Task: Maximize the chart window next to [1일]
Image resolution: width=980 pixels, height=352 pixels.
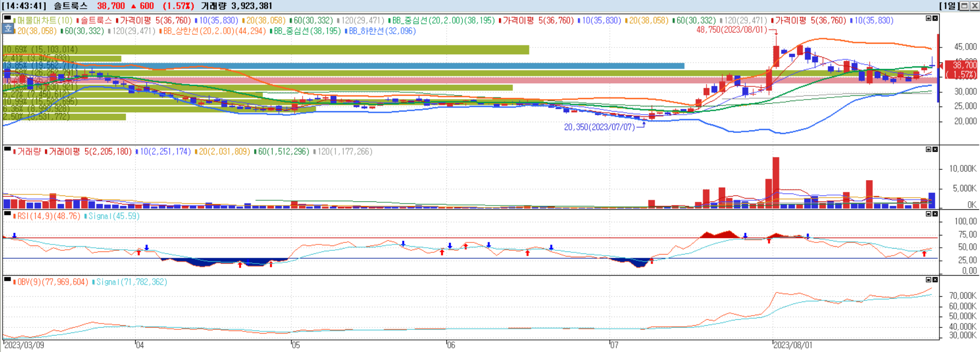Action: click(x=964, y=6)
